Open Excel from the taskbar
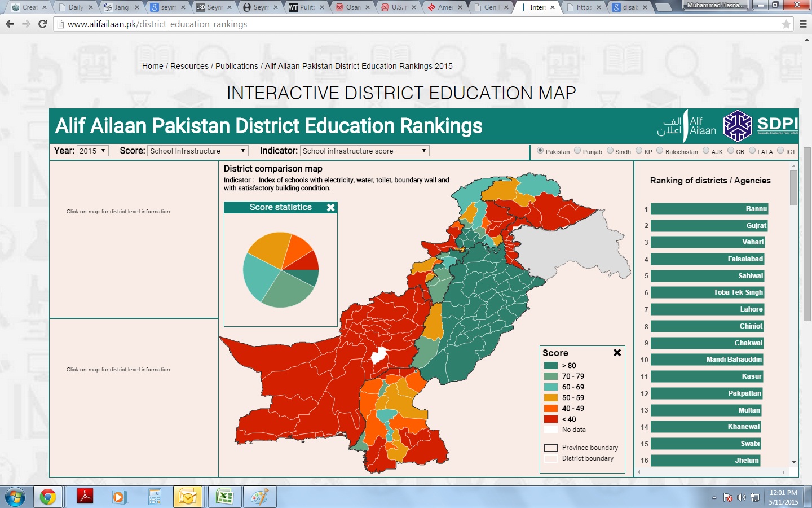 (x=225, y=497)
